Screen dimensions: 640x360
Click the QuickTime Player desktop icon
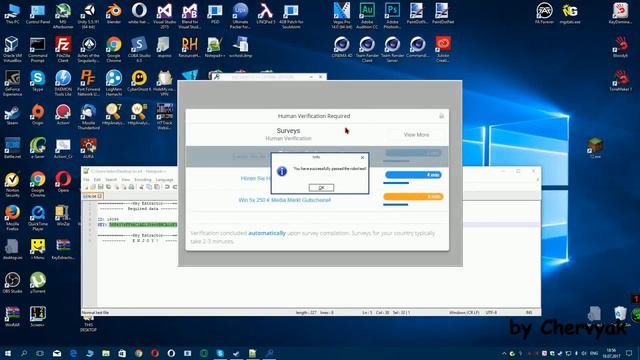(x=38, y=218)
